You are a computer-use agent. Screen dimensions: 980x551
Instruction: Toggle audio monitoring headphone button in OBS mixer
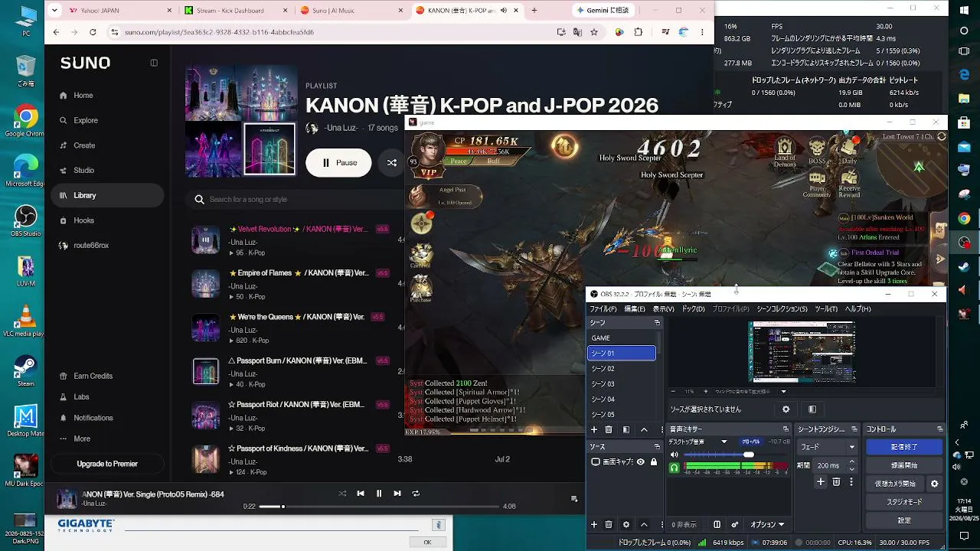pyautogui.click(x=675, y=468)
